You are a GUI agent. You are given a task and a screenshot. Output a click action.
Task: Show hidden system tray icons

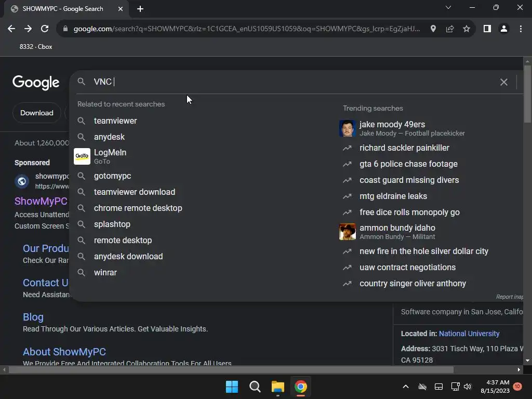[405, 387]
